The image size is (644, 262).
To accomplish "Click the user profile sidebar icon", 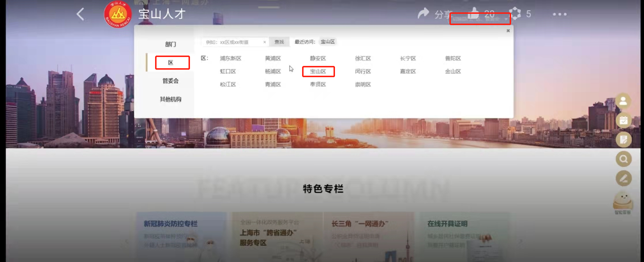I will [x=623, y=101].
